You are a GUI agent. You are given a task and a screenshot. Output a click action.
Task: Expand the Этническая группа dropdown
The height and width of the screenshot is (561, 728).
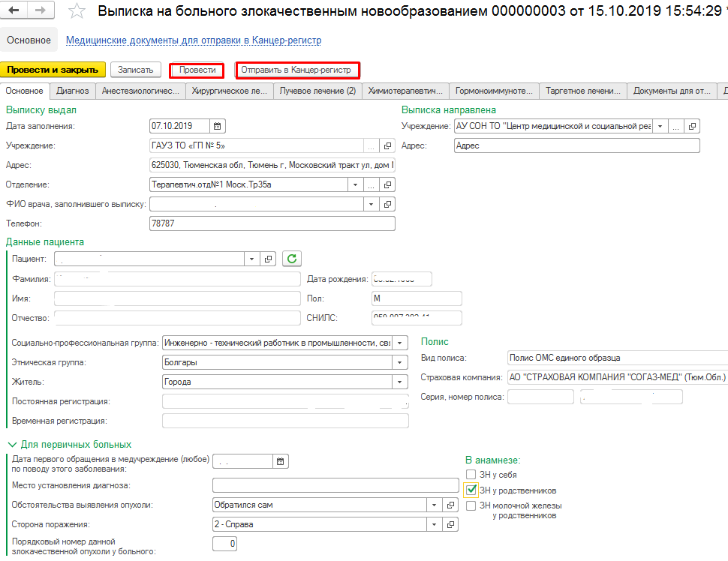pos(401,362)
